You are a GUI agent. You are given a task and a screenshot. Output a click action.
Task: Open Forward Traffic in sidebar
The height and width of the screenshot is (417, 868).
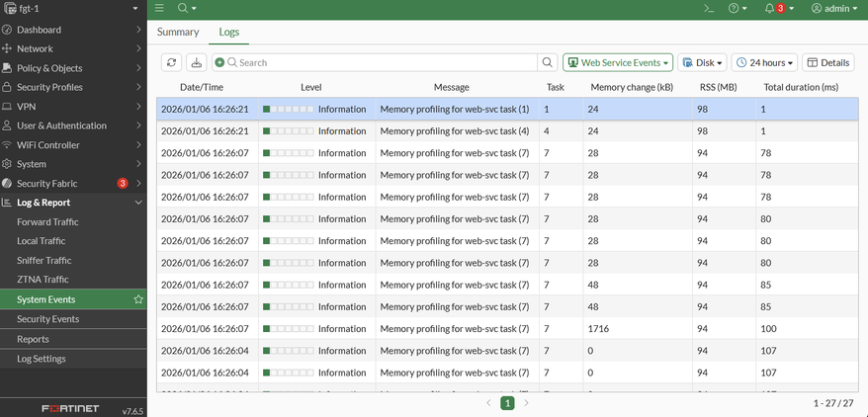[x=47, y=222]
